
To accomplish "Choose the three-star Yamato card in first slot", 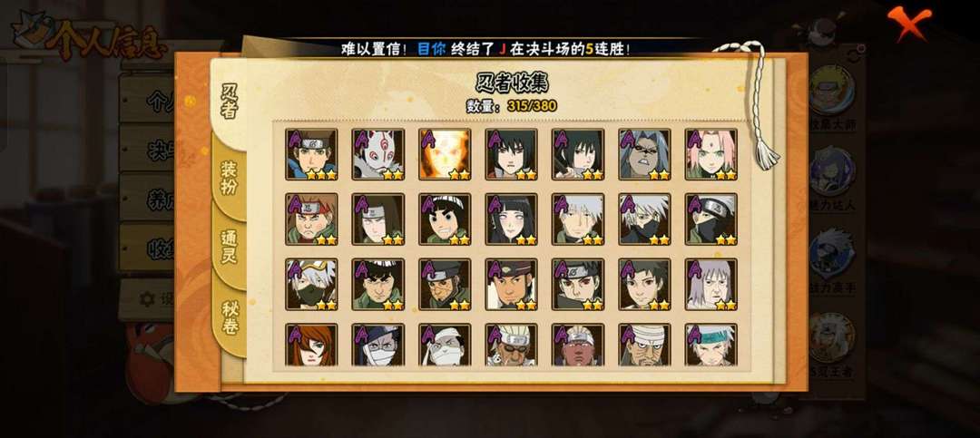I will pyautogui.click(x=311, y=154).
